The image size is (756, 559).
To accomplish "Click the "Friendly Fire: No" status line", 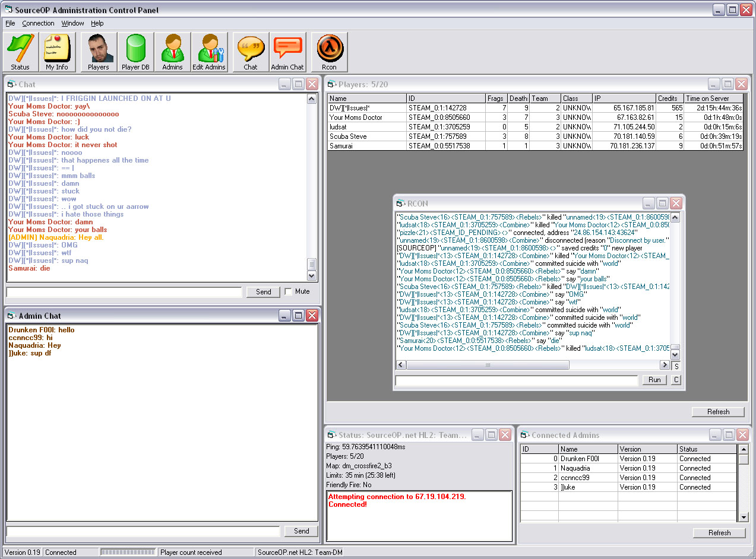I will (349, 485).
